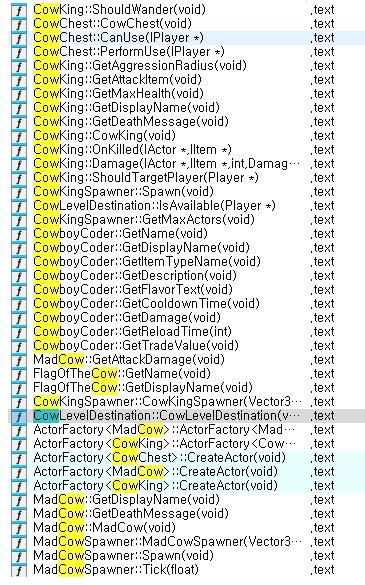
Task: Select MadCowSpawner::Spawn(void) row
Action: click(x=124, y=556)
